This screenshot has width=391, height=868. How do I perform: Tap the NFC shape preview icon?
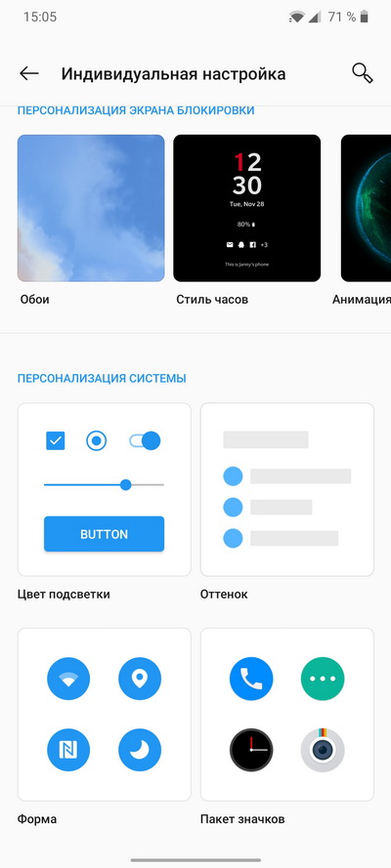68,750
